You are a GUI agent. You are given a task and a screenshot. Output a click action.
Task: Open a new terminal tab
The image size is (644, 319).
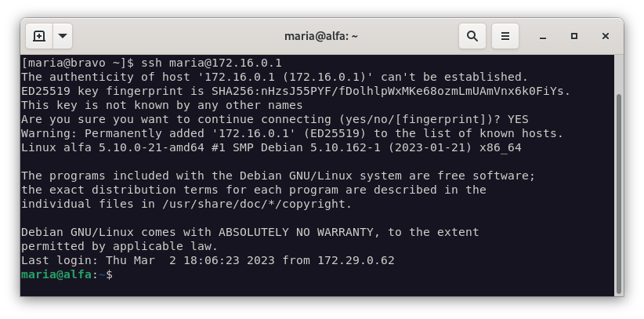pyautogui.click(x=39, y=36)
